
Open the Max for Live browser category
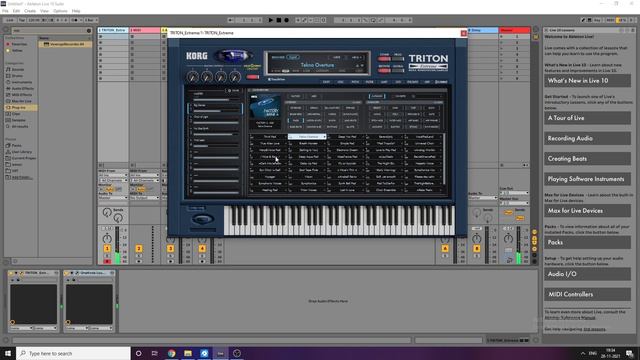22,101
